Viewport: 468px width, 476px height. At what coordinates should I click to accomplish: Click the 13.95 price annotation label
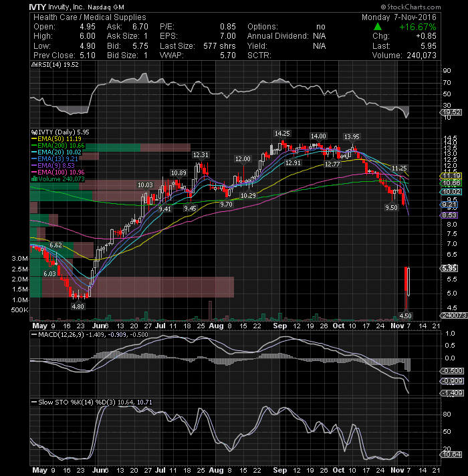click(352, 137)
